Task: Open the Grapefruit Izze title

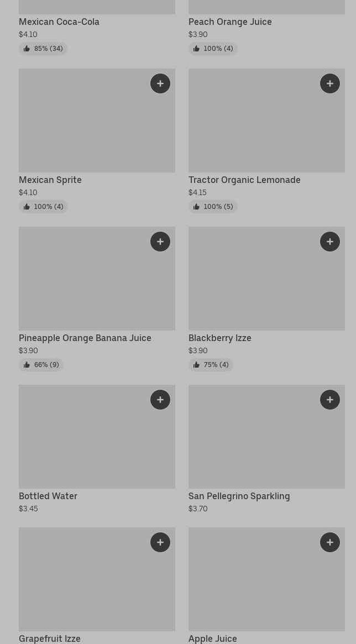Action: click(50, 638)
